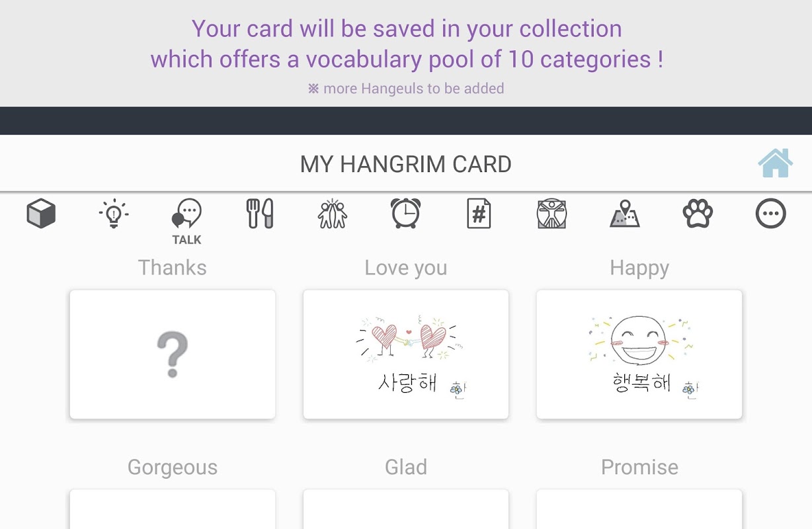Open the fork and knife food category

[260, 214]
